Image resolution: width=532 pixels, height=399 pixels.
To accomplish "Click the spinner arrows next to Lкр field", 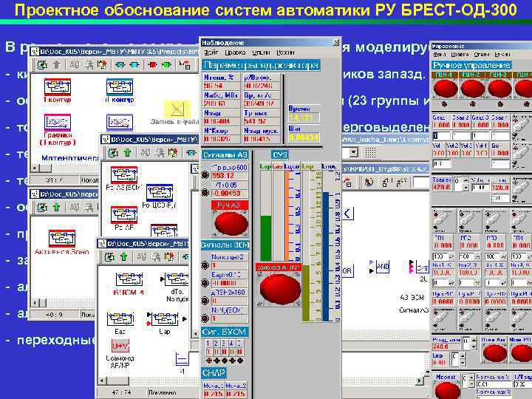I will tap(463, 358).
